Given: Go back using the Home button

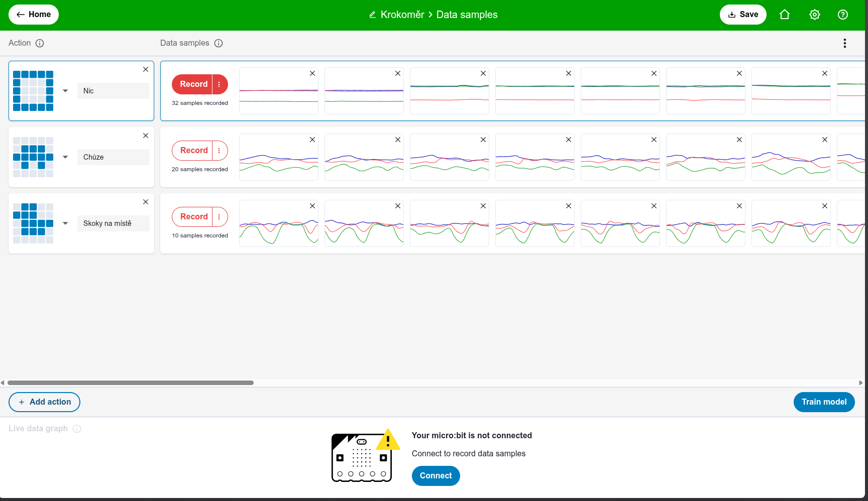Looking at the screenshot, I should point(34,15).
